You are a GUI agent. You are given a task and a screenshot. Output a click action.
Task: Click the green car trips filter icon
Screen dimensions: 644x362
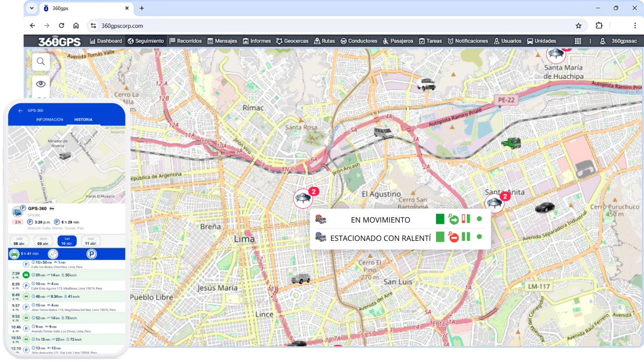tap(14, 254)
